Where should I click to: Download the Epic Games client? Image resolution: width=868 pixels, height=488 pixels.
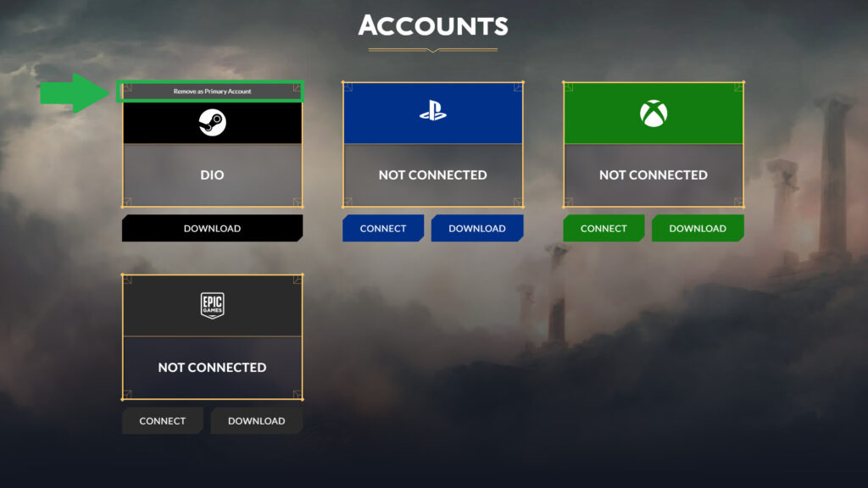[x=256, y=420]
